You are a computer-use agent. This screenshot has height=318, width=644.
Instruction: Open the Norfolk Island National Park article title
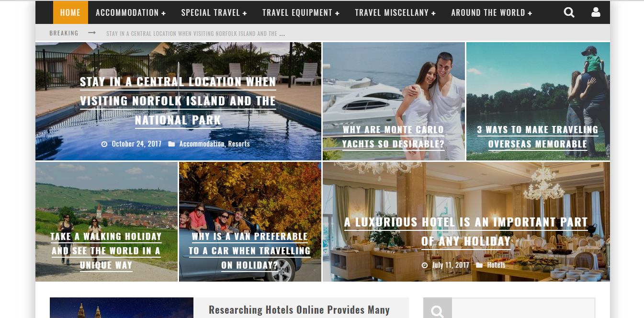[x=178, y=101]
